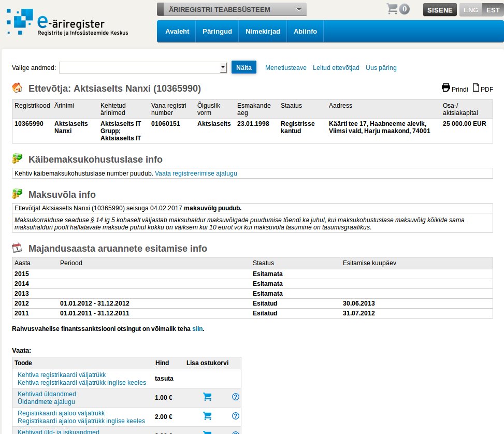The height and width of the screenshot is (434, 504).
Task: Open the Kehtivad üldandmed link
Action: point(47,394)
